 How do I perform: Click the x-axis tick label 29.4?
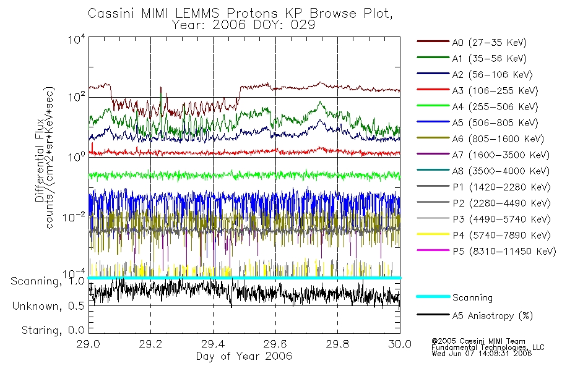pyautogui.click(x=213, y=344)
